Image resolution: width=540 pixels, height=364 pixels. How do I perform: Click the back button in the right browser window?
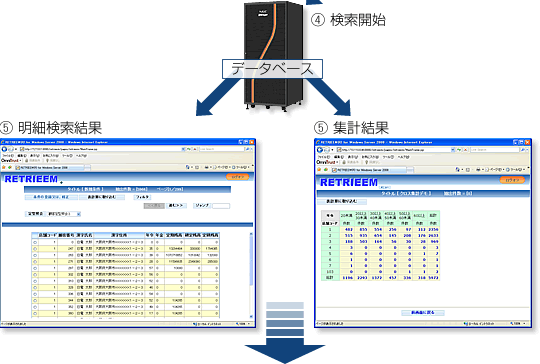(x=320, y=150)
